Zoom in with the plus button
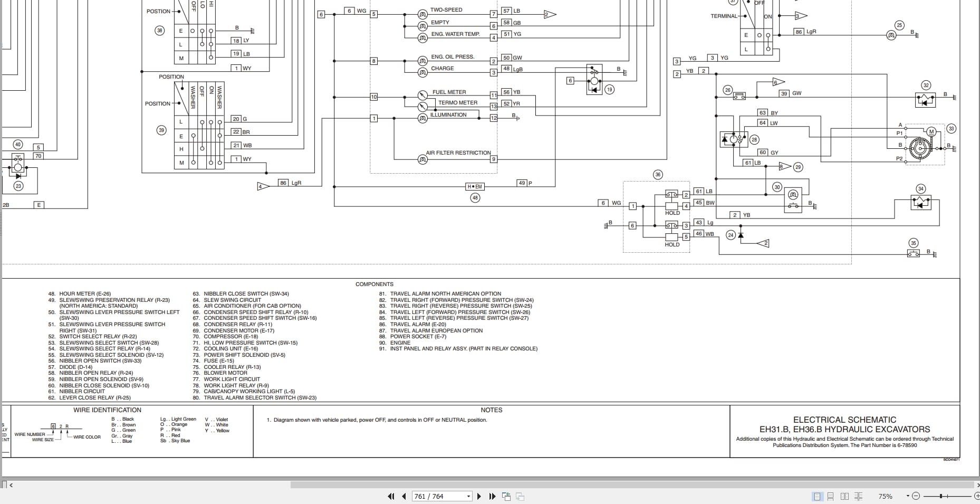This screenshot has width=980, height=504. coord(976,496)
